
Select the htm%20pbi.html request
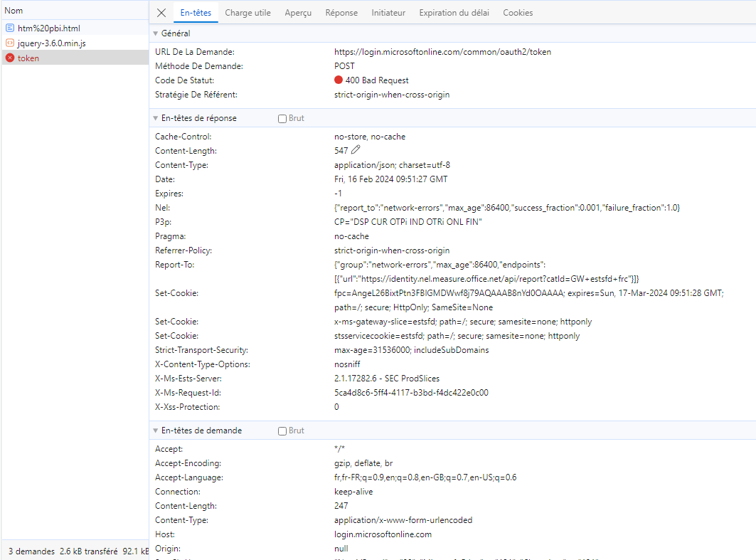coord(75,28)
